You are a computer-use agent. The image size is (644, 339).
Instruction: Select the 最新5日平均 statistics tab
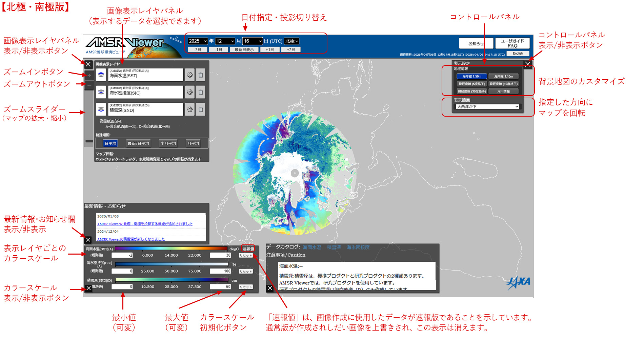click(x=139, y=143)
